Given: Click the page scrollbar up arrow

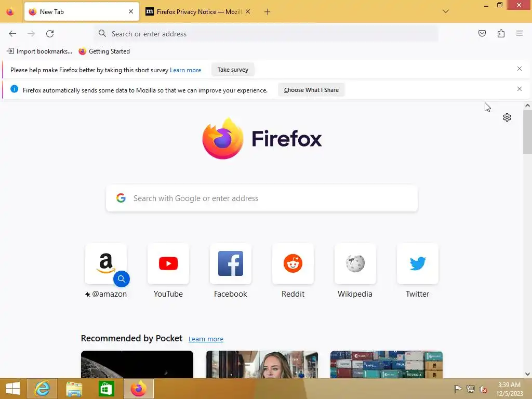Looking at the screenshot, I should 527,105.
